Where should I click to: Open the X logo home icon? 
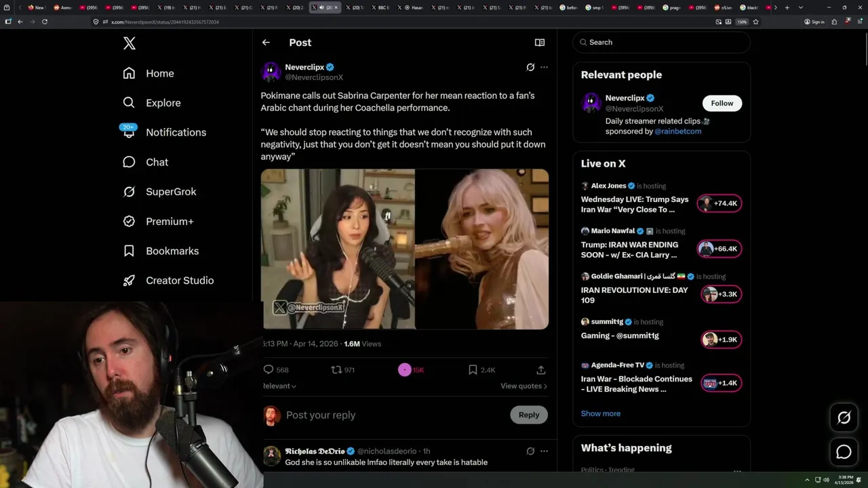pyautogui.click(x=130, y=43)
